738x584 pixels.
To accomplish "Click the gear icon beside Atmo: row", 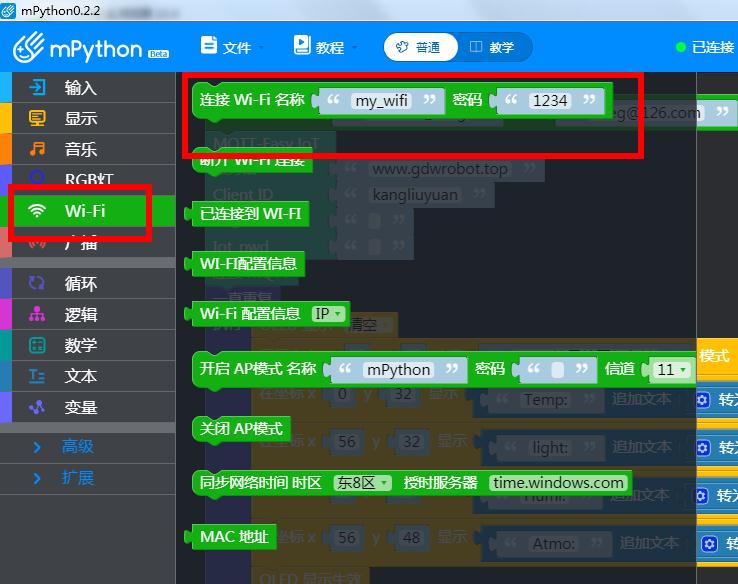I will tap(709, 544).
